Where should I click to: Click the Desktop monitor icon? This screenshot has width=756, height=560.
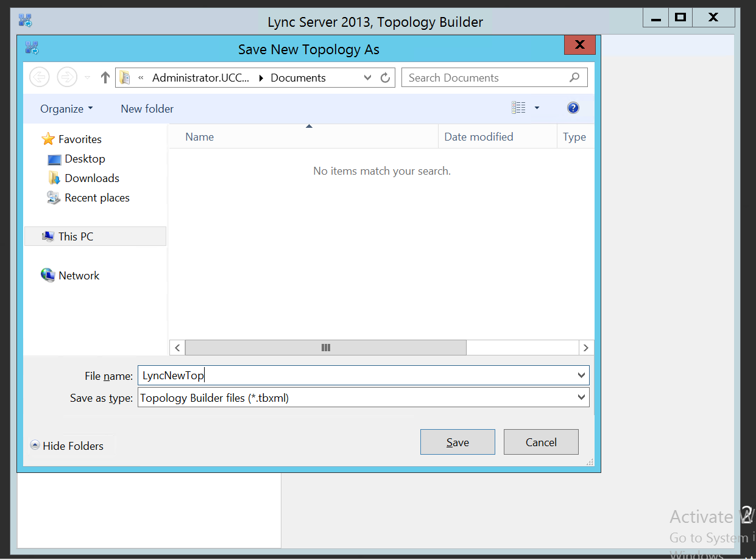[55, 159]
